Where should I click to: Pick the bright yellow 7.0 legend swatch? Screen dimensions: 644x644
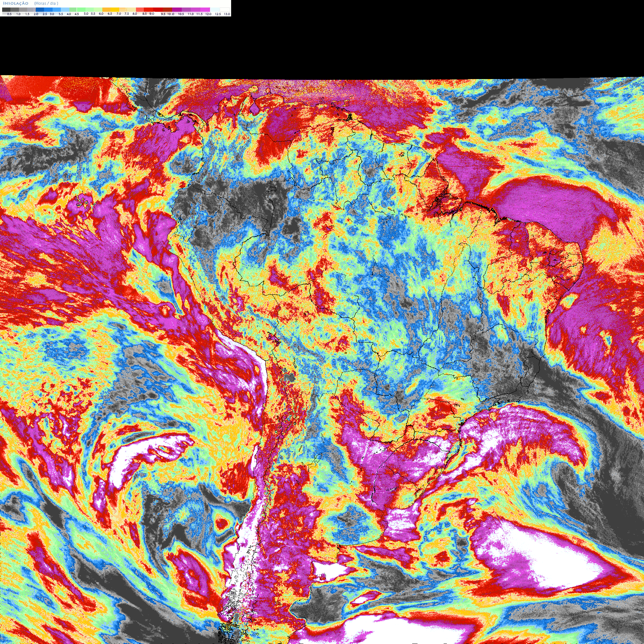tap(115, 10)
